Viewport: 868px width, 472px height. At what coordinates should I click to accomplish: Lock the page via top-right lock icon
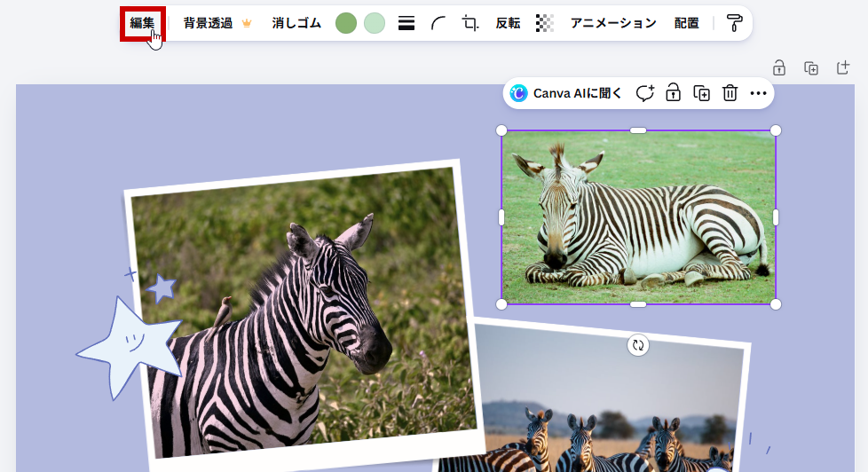779,68
